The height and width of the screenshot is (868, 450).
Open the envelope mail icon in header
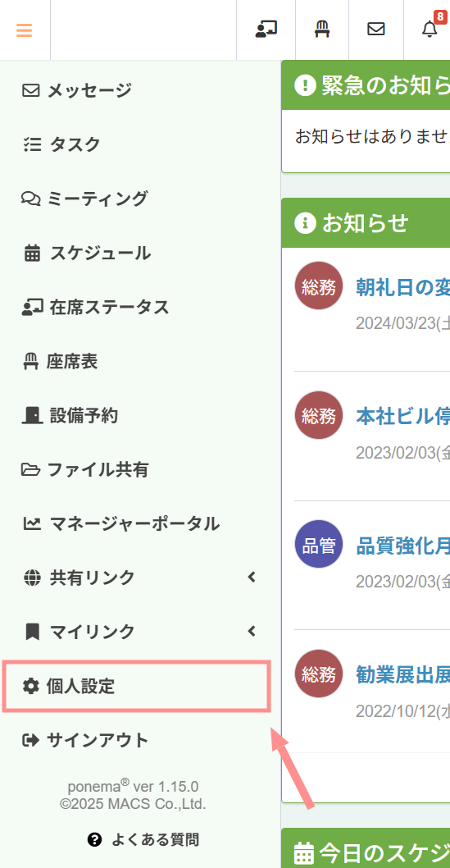[x=376, y=30]
